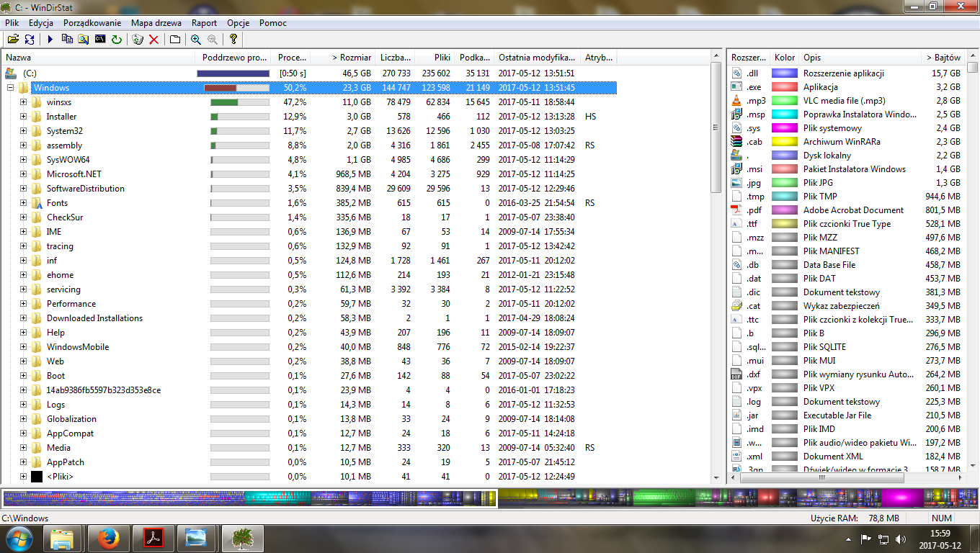Sort by Ostatnia modyfikacja column header
980x553 pixels.
(538, 58)
